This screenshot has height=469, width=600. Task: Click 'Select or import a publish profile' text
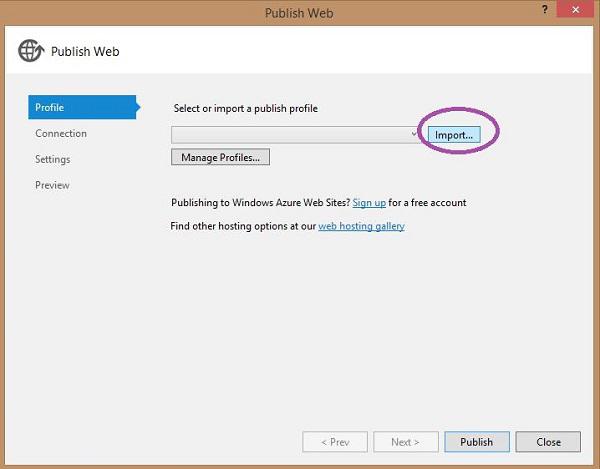tap(246, 109)
